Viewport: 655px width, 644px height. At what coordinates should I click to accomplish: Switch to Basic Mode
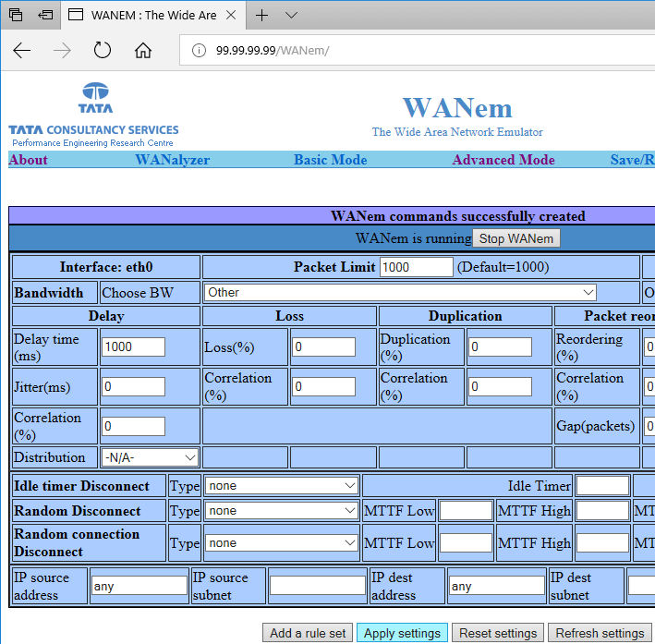(331, 160)
